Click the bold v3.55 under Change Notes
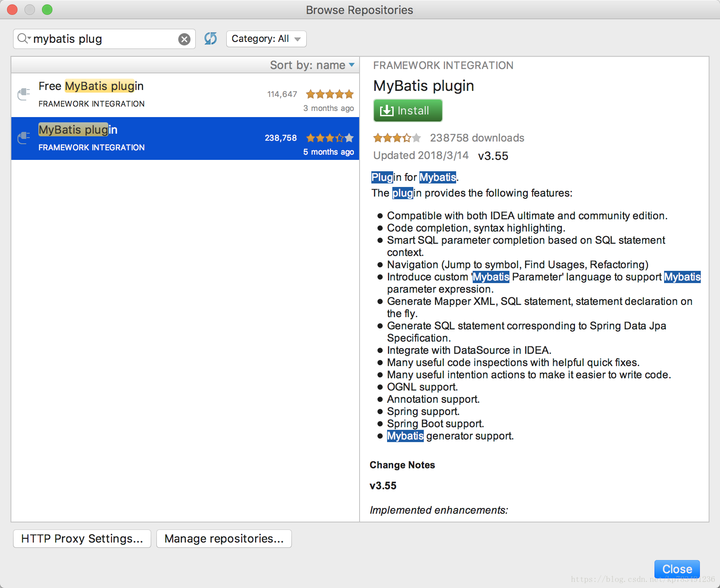 383,486
